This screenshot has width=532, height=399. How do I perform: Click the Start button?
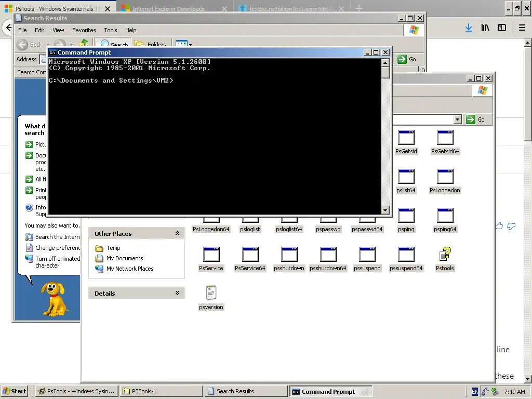pyautogui.click(x=15, y=391)
